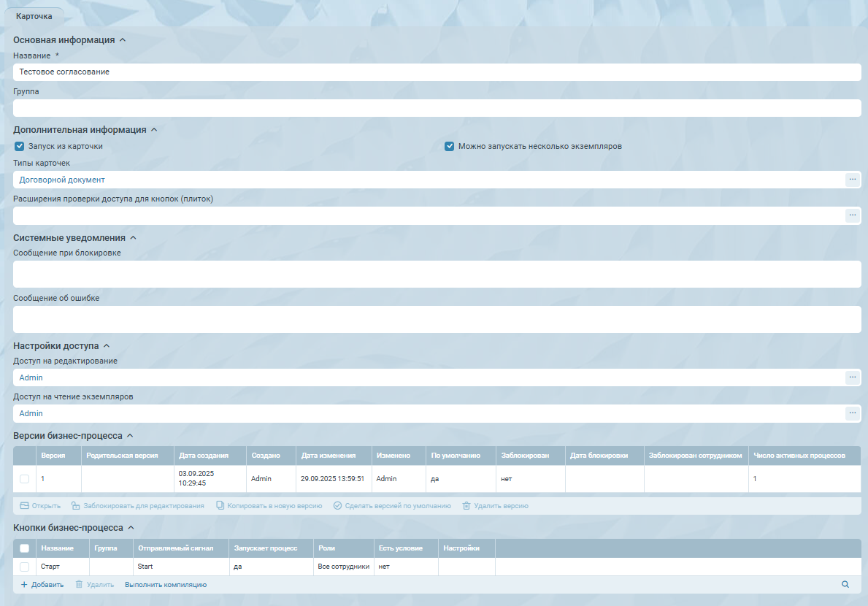Collapse the Основная информация section
The width and height of the screenshot is (868, 606).
(x=122, y=40)
